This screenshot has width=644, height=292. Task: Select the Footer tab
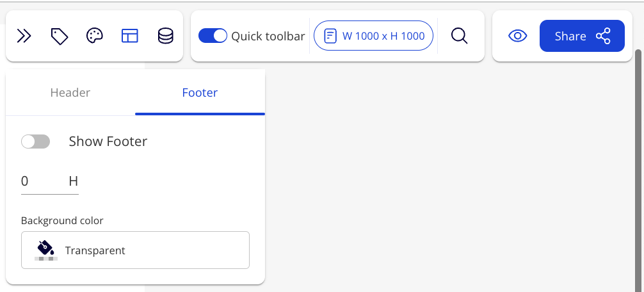200,93
